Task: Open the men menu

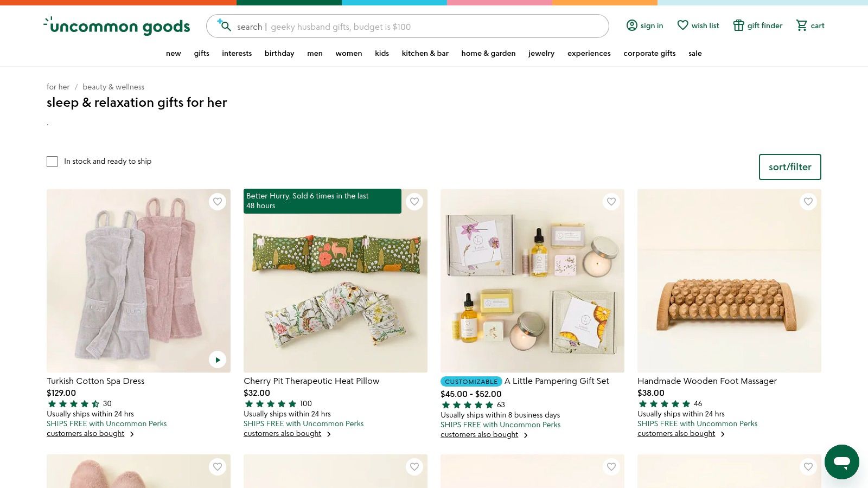Action: coord(315,53)
